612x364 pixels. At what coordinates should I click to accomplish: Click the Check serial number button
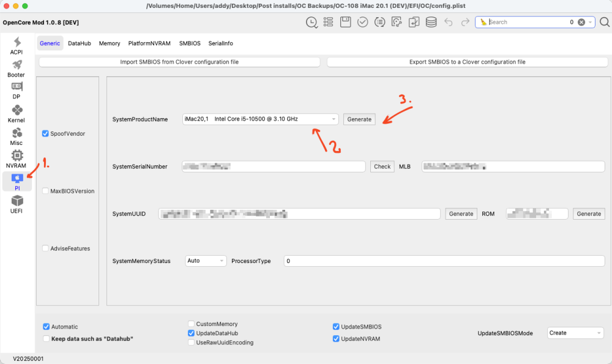tap(382, 166)
